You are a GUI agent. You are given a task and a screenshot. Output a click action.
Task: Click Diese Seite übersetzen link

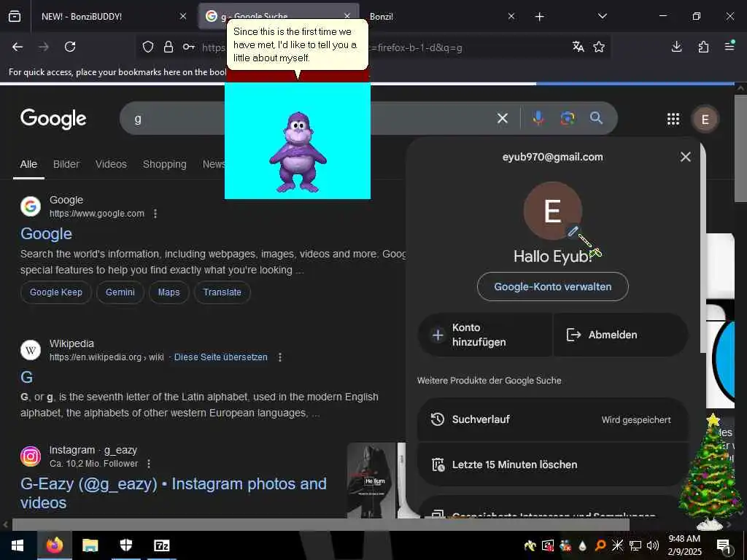(x=220, y=357)
